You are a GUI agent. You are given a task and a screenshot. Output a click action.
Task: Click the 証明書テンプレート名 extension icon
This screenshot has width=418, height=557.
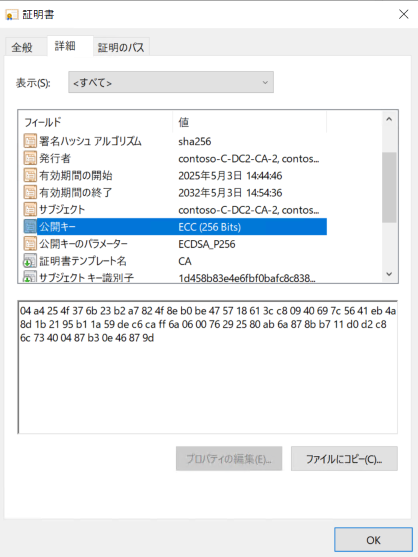click(x=30, y=261)
